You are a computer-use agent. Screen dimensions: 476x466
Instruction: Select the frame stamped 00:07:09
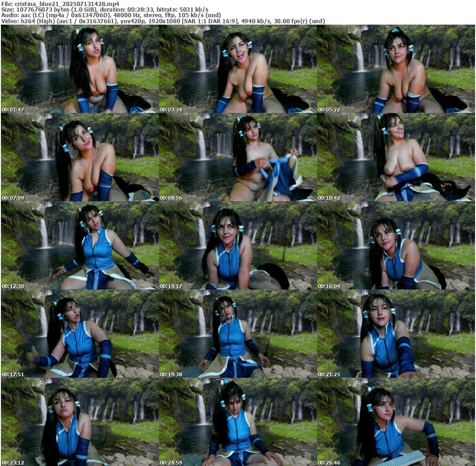click(x=79, y=157)
